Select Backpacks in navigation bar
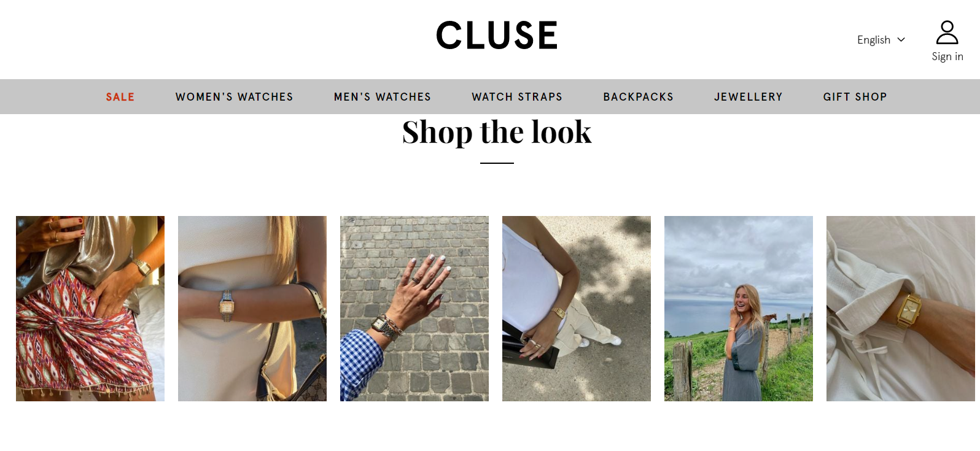This screenshot has width=980, height=451. tap(639, 97)
